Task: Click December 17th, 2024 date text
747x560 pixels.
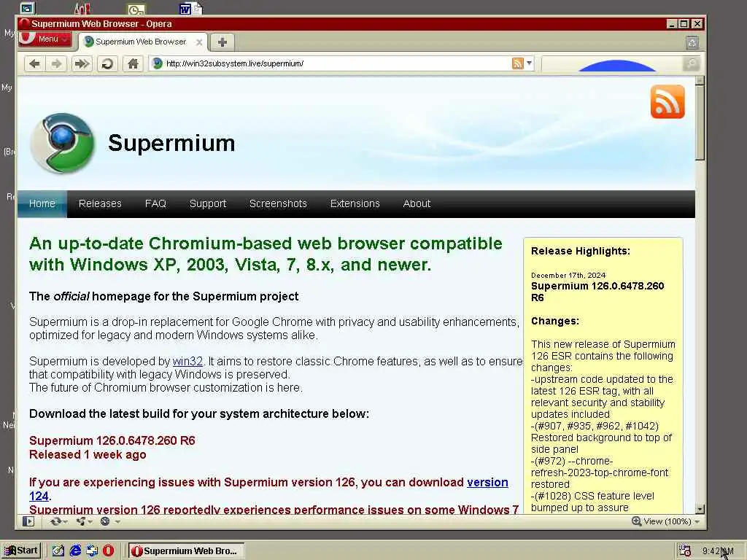Action: click(x=568, y=275)
